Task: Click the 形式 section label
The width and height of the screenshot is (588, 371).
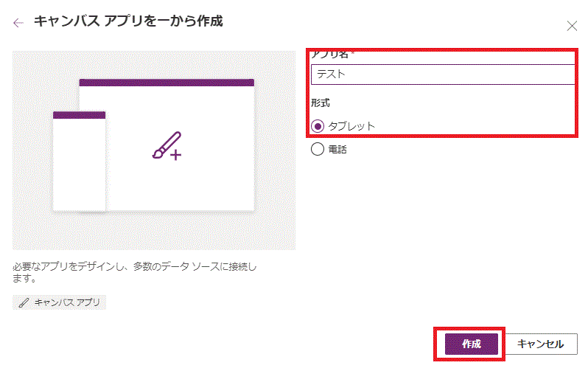Action: coord(320,104)
